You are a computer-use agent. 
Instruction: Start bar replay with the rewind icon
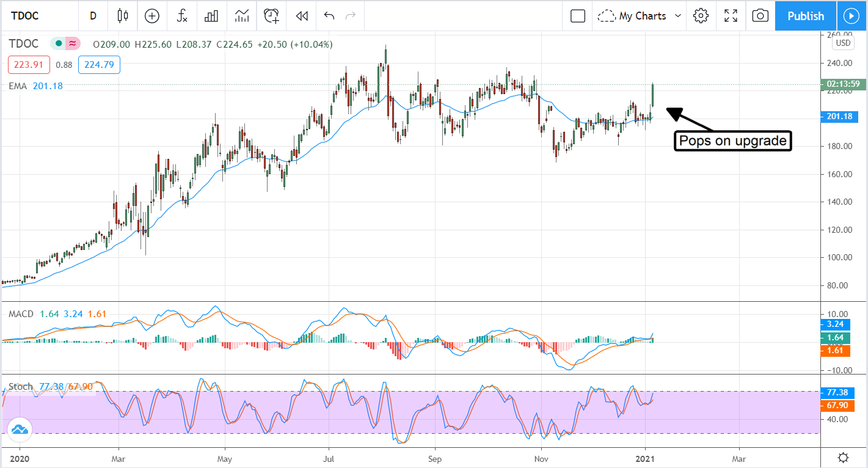[x=301, y=16]
